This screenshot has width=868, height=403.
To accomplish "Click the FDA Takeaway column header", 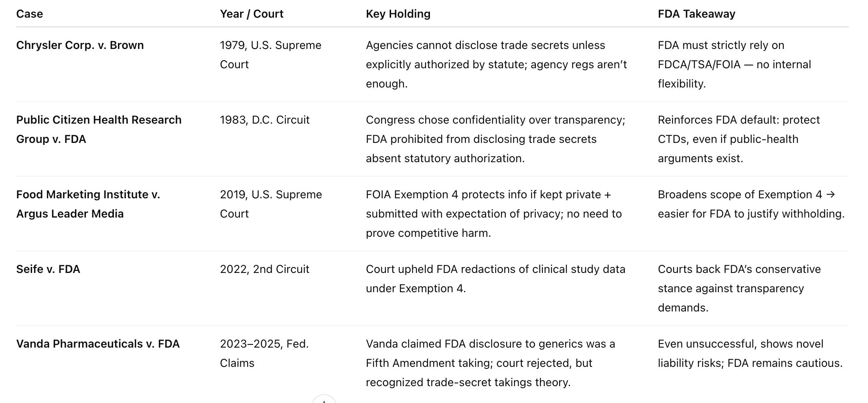I will click(x=696, y=14).
